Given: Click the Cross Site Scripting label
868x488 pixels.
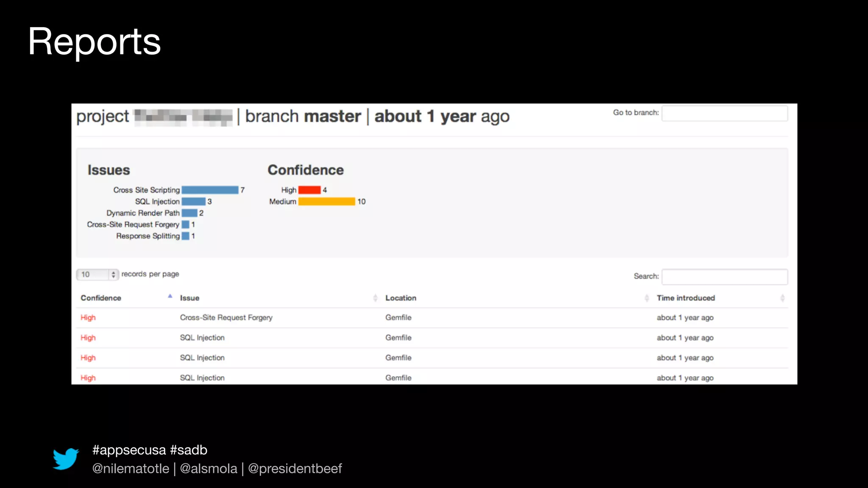Looking at the screenshot, I should click(147, 190).
